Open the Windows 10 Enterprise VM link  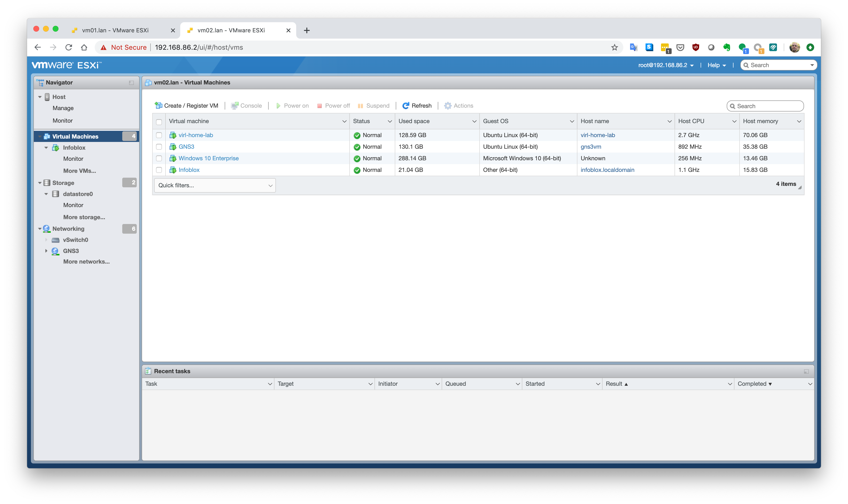click(209, 158)
